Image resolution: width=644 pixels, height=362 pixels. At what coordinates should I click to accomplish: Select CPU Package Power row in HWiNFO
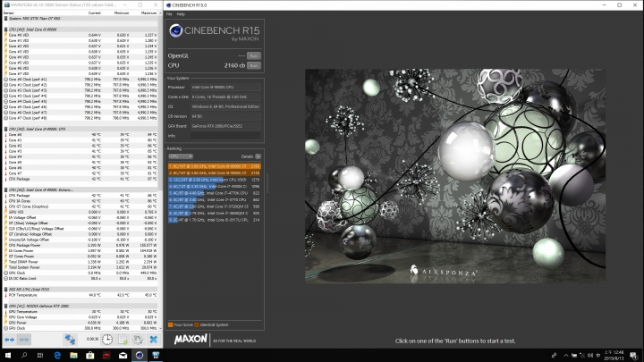80,245
